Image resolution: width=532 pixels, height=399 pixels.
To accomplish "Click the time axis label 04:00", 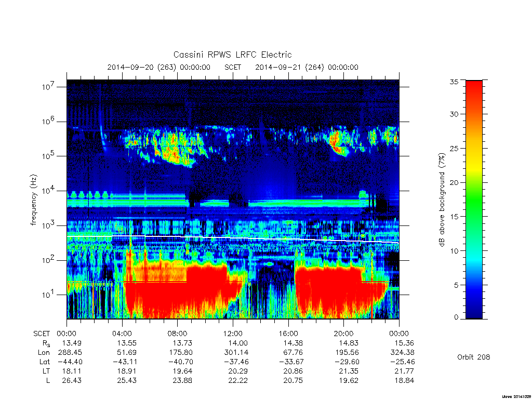I will coord(122,334).
